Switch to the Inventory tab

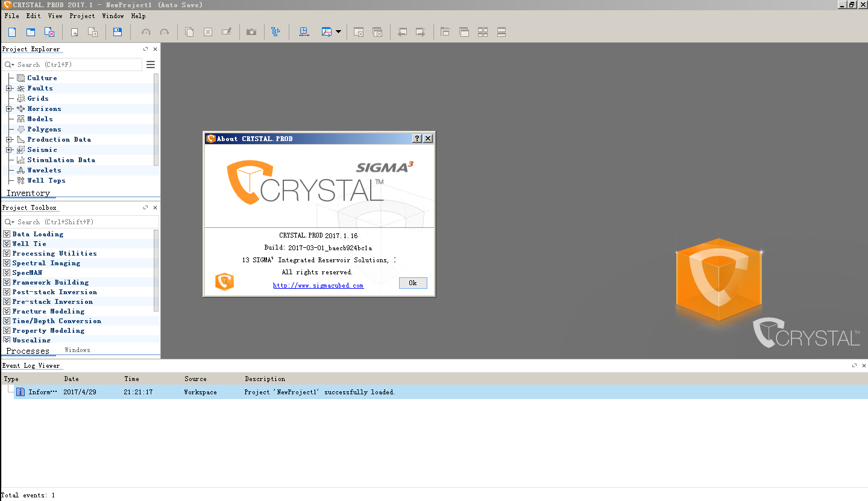28,194
